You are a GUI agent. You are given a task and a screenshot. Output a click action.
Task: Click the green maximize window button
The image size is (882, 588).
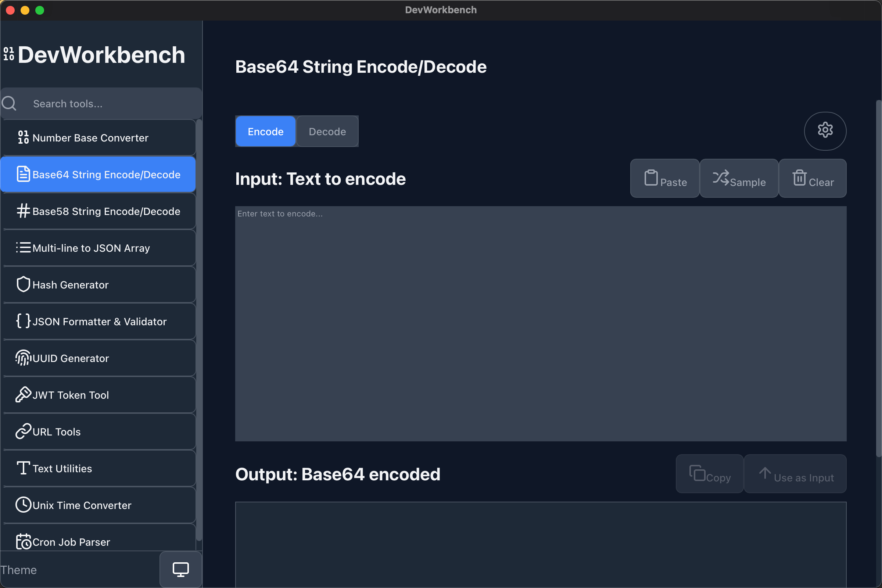pos(40,10)
